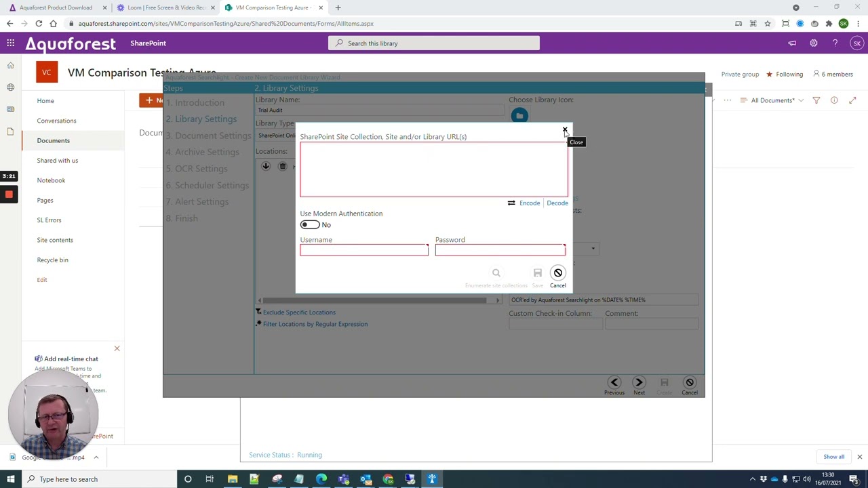Click the Encode link
The height and width of the screenshot is (488, 868).
(530, 203)
